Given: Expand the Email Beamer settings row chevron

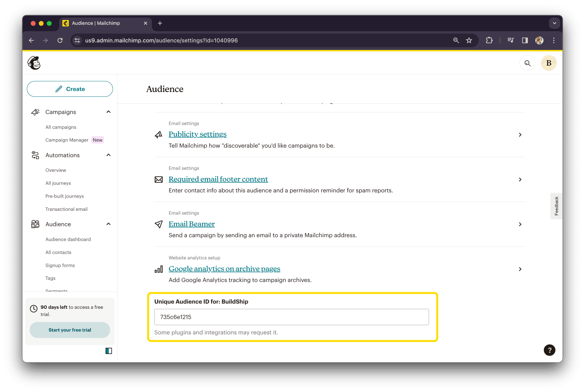Looking at the screenshot, I should pos(520,224).
